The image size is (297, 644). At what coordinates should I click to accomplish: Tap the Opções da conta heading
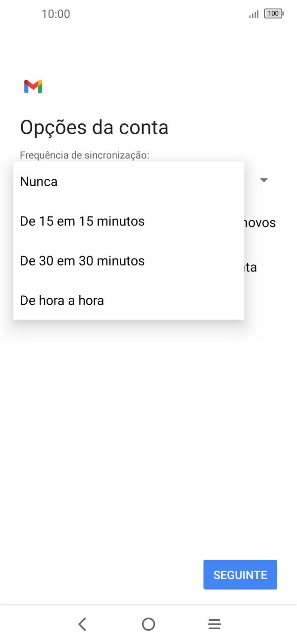click(94, 127)
